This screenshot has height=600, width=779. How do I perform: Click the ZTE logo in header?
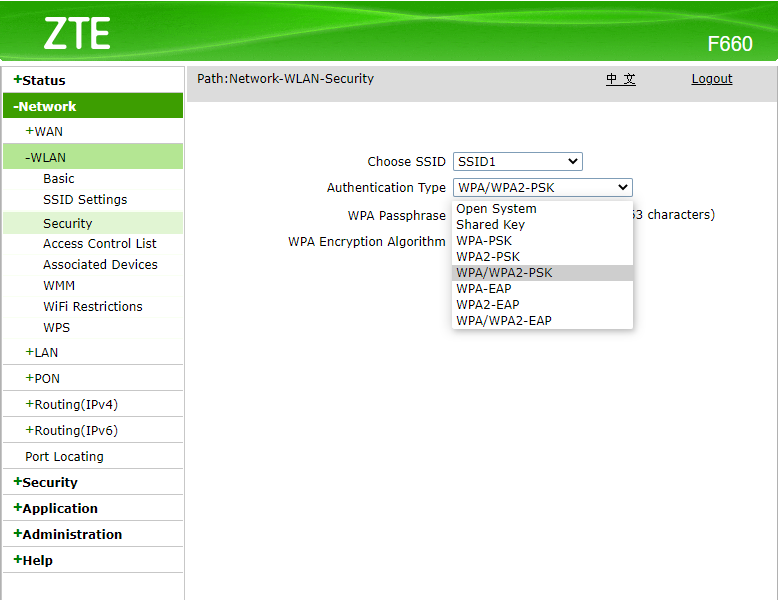point(77,33)
